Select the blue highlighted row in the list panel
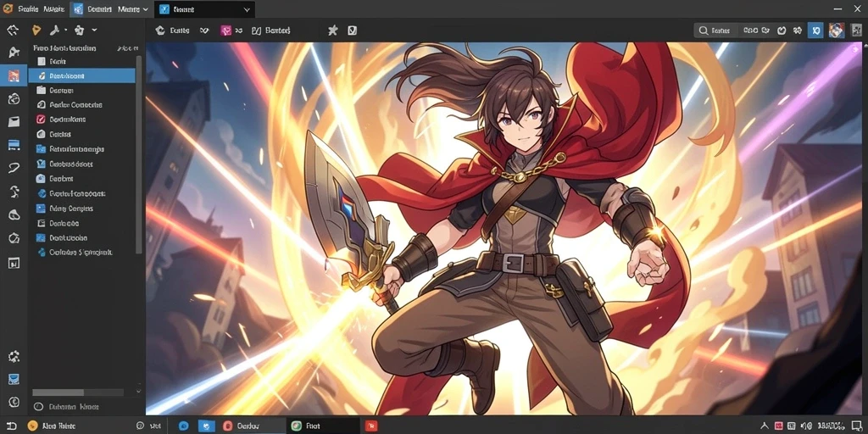 tap(82, 75)
